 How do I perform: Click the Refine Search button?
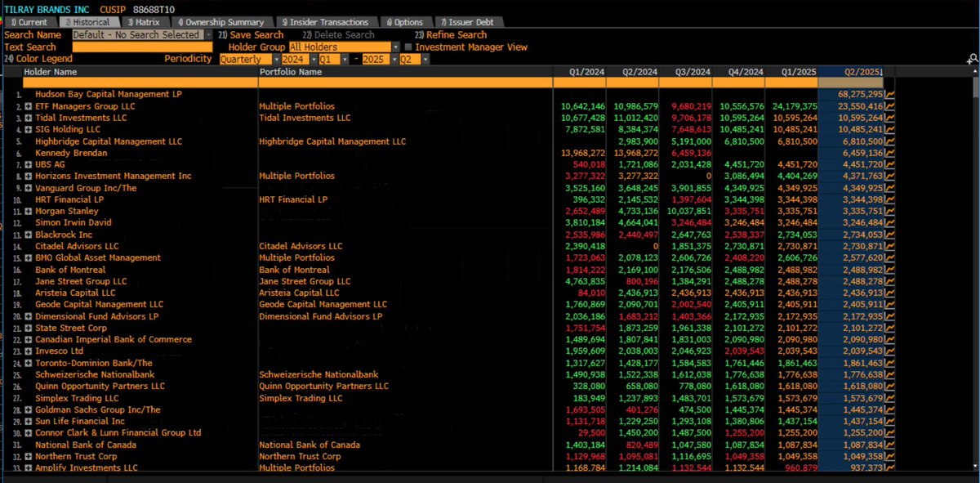coord(451,35)
